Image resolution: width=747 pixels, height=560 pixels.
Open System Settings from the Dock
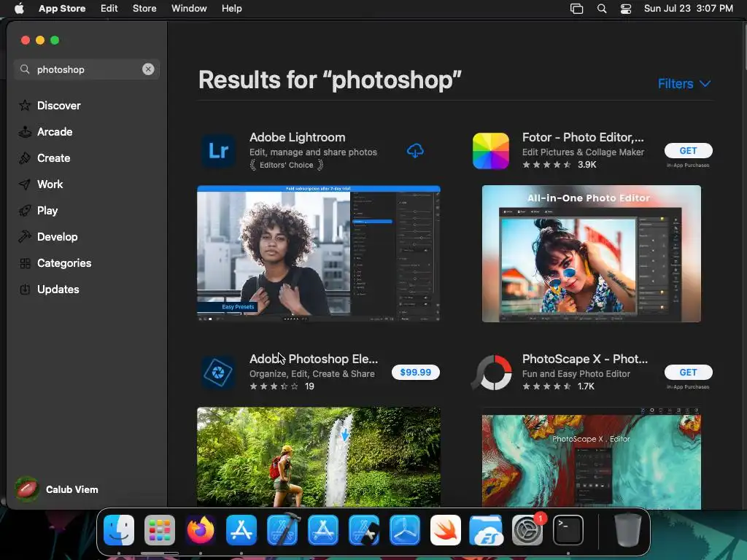pyautogui.click(x=527, y=530)
